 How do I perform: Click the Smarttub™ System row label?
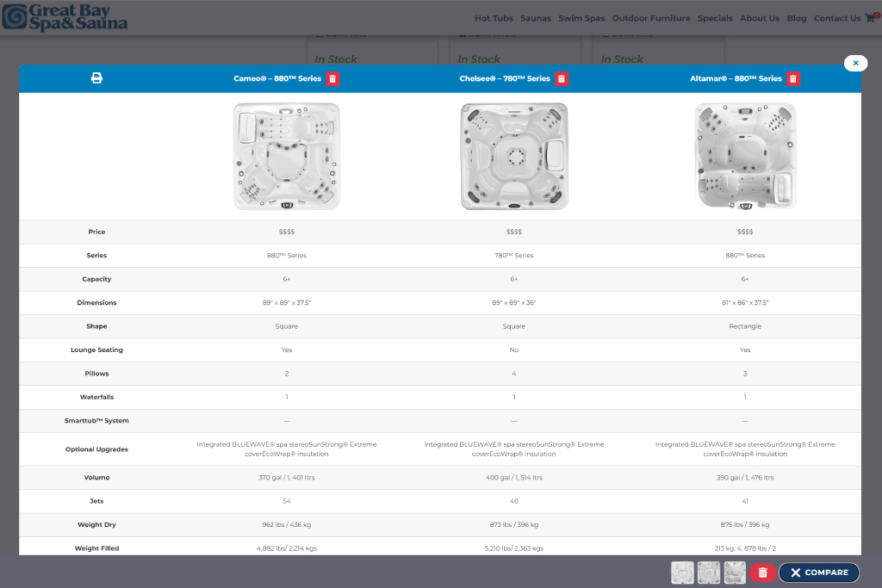pyautogui.click(x=96, y=420)
